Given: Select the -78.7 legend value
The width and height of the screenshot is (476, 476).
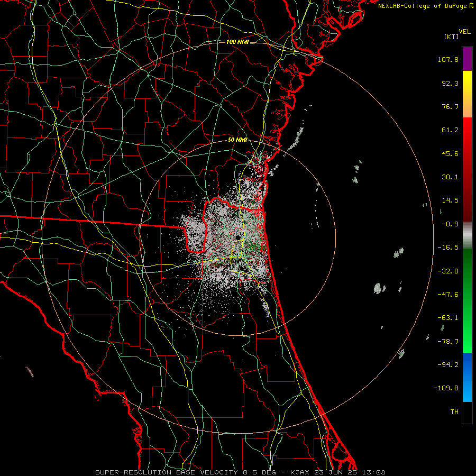Looking at the screenshot, I should [448, 342].
